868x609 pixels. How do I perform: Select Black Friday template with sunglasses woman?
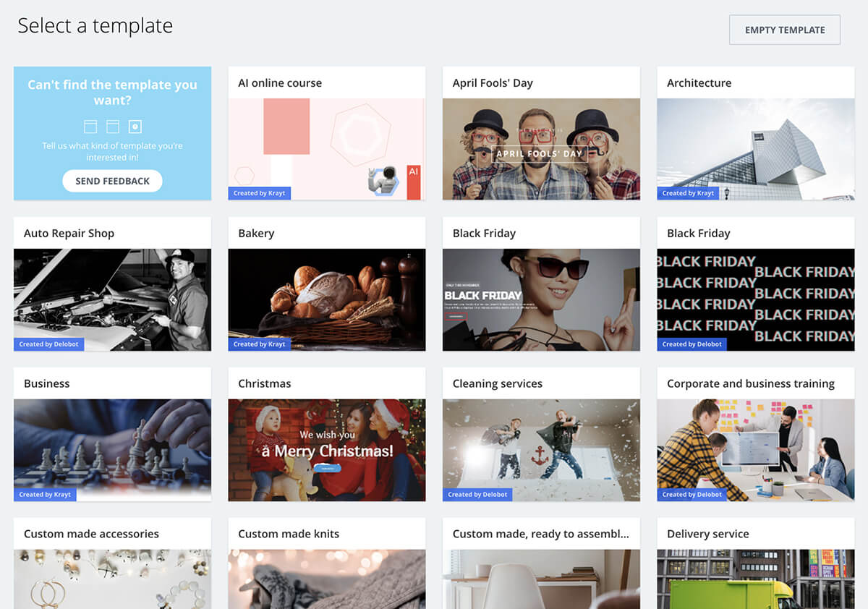pos(541,299)
